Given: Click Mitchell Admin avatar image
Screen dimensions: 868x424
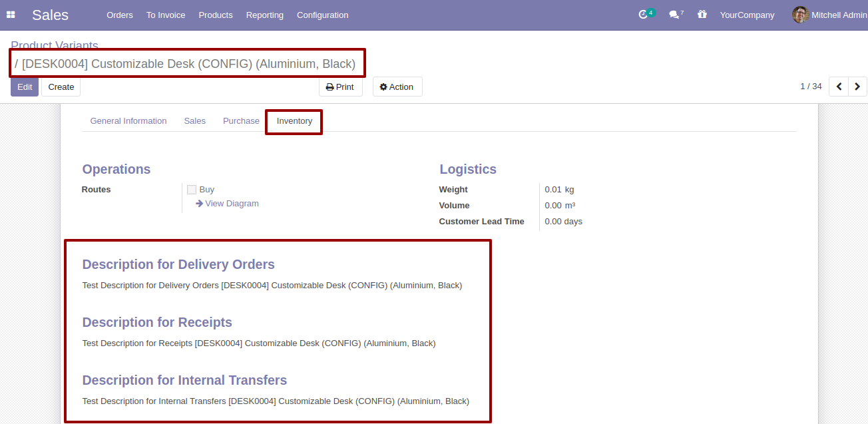Looking at the screenshot, I should click(x=800, y=15).
